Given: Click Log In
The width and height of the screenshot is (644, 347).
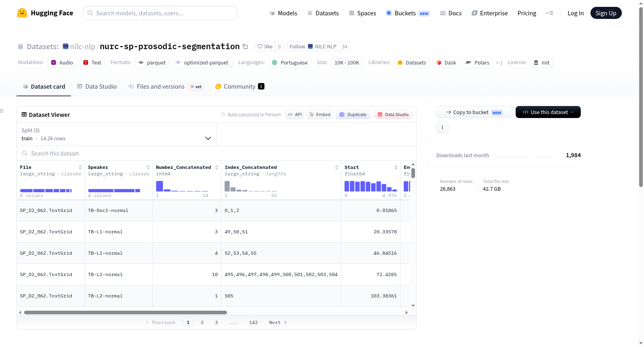Looking at the screenshot, I should click(576, 13).
